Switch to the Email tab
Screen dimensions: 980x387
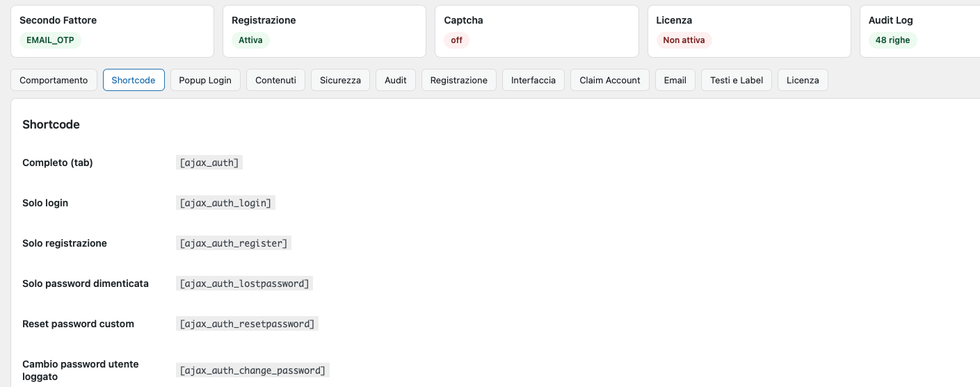675,80
